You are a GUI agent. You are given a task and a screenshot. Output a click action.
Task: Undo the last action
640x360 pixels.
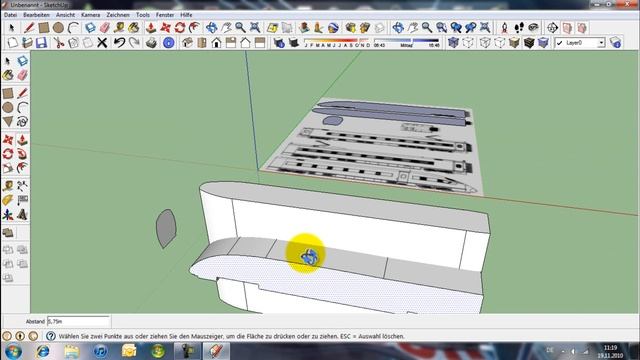point(119,42)
